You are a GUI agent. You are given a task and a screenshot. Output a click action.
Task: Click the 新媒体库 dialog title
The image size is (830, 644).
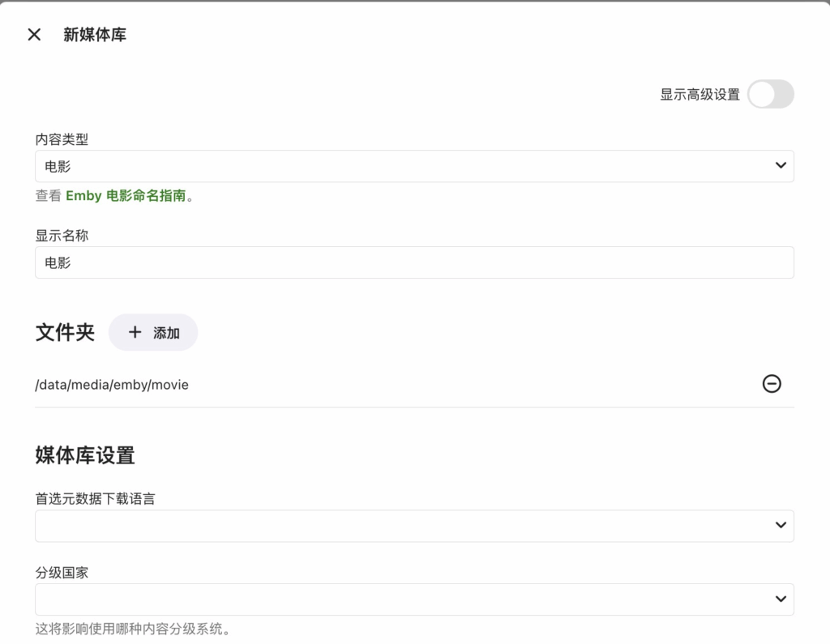(95, 35)
